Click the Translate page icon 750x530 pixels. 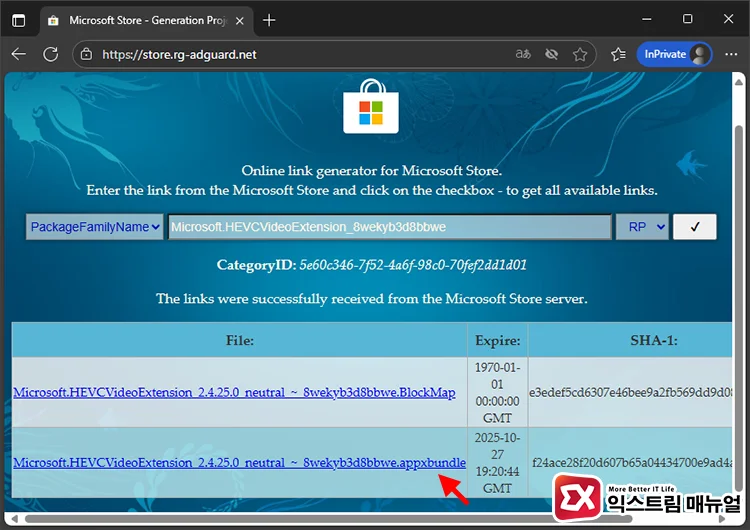[x=522, y=54]
